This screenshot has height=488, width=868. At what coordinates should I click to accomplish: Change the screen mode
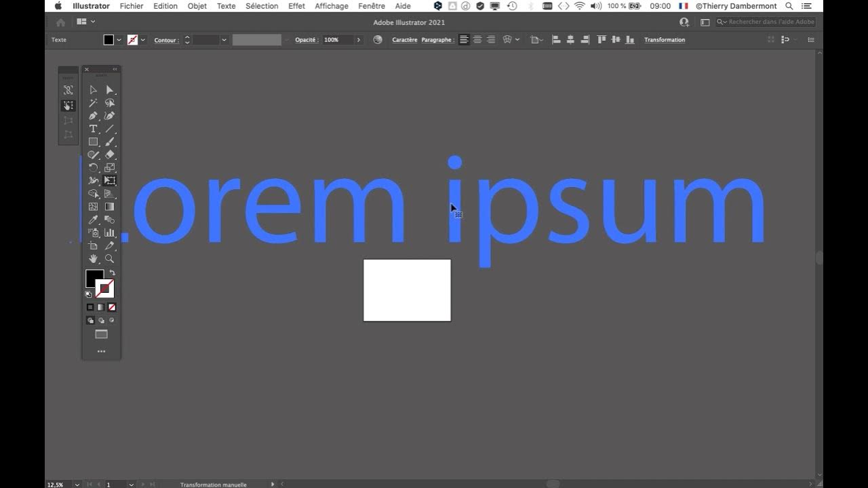click(101, 334)
